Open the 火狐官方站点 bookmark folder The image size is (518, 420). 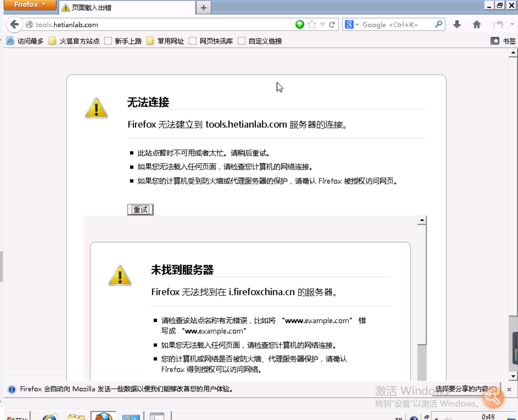[74, 41]
